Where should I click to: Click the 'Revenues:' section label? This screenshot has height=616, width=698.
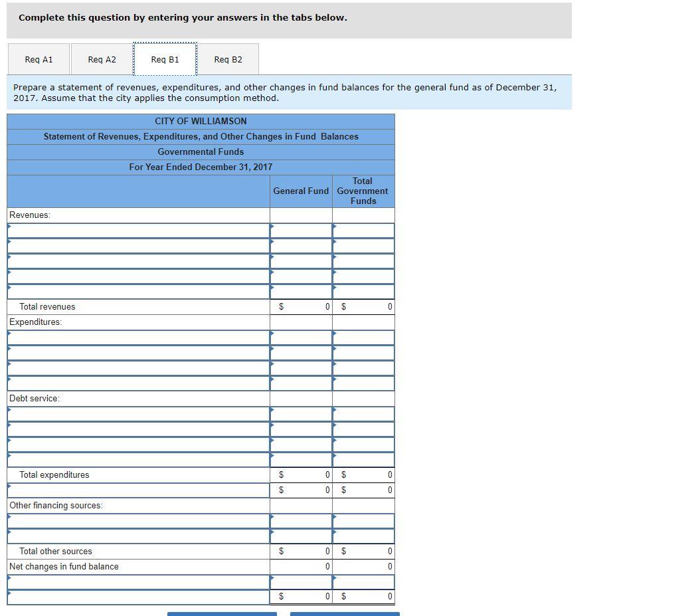(x=30, y=215)
